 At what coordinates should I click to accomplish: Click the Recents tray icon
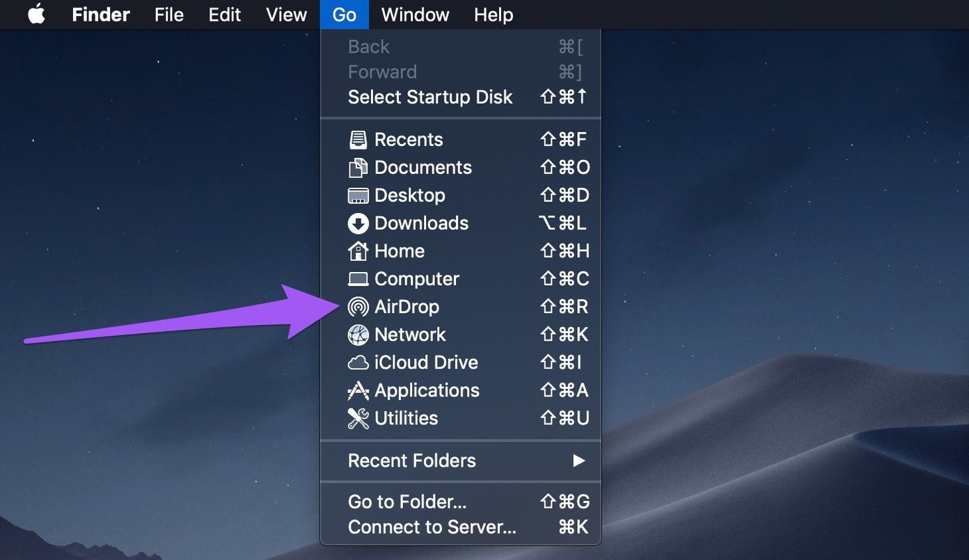(358, 140)
